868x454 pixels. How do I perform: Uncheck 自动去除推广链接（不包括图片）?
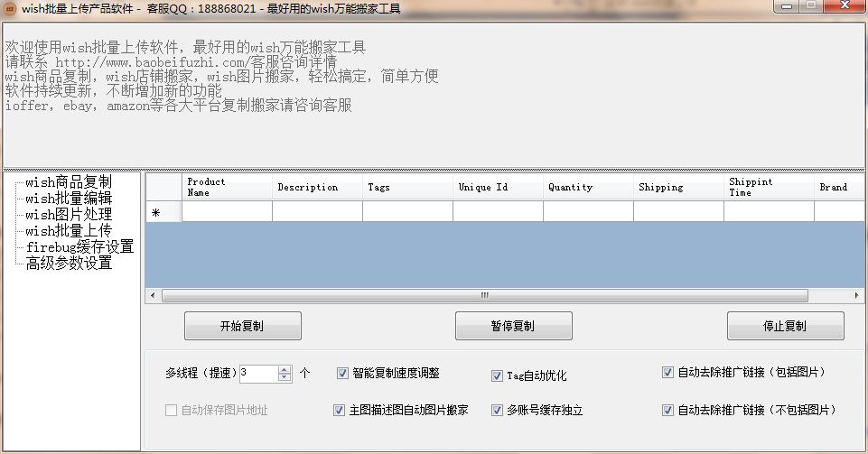point(667,411)
